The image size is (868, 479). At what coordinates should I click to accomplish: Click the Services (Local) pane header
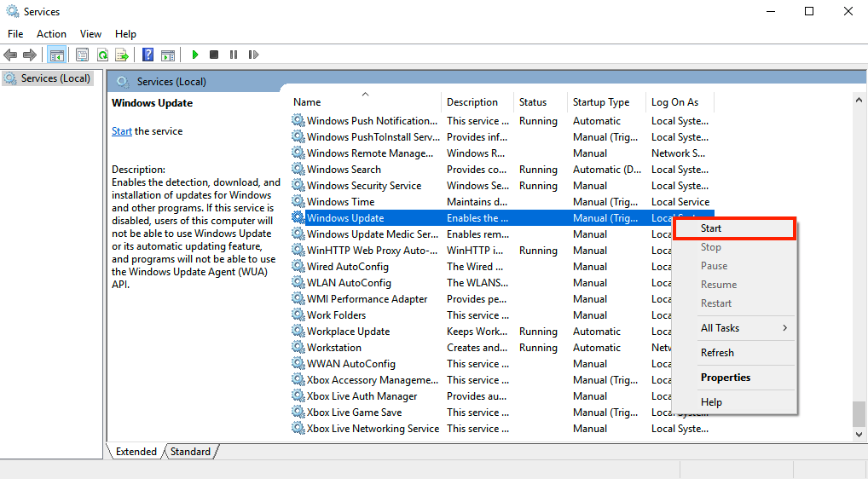[x=171, y=82]
